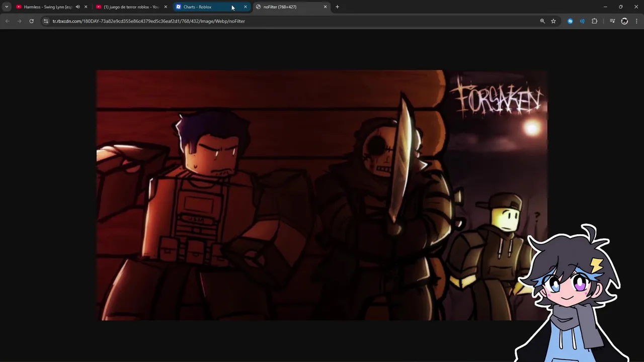Mute audio on the Harmless tab
644x362 pixels.
(77, 7)
